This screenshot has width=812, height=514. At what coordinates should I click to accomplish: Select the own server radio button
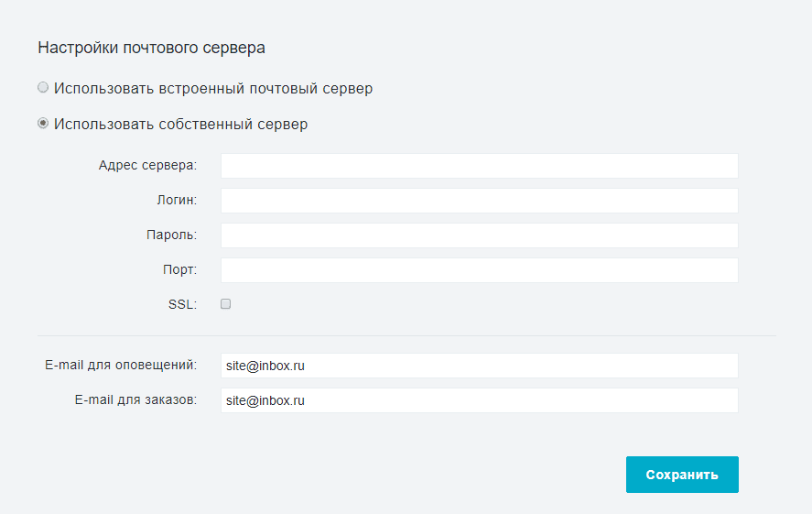click(x=43, y=124)
